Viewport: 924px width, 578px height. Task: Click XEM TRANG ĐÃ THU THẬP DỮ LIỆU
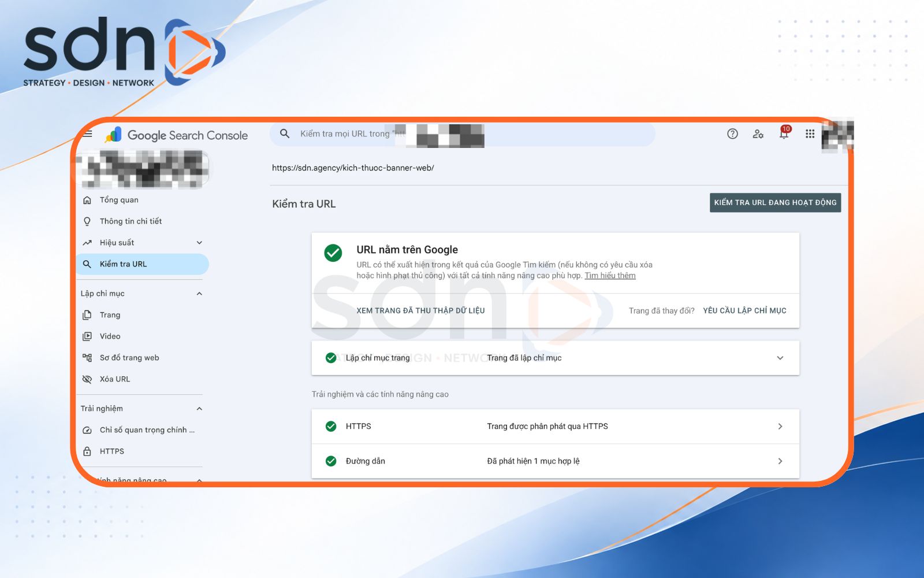tap(420, 310)
